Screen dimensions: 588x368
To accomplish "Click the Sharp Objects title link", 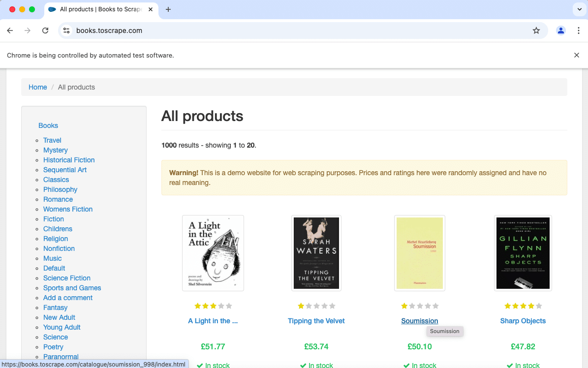I will coord(523,321).
